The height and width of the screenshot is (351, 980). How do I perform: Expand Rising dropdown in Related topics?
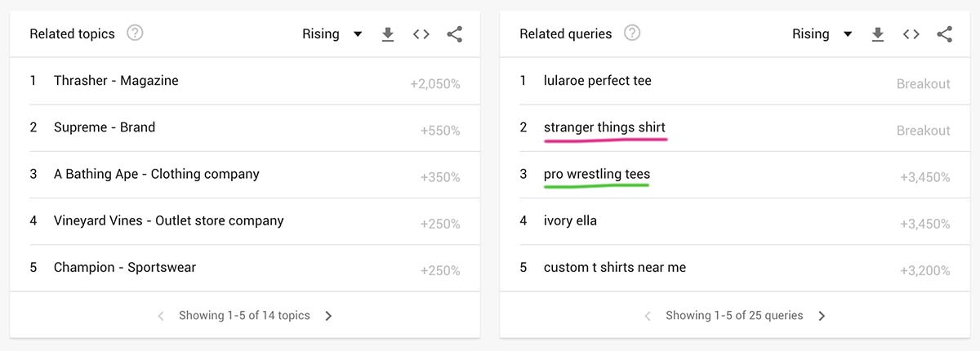pos(332,34)
